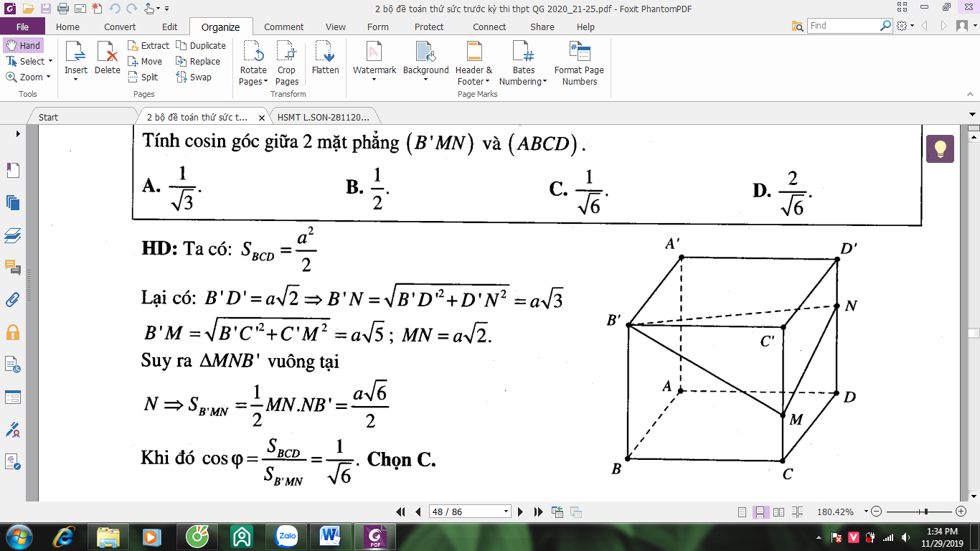Click the Flatten icon in ribbon

325,58
